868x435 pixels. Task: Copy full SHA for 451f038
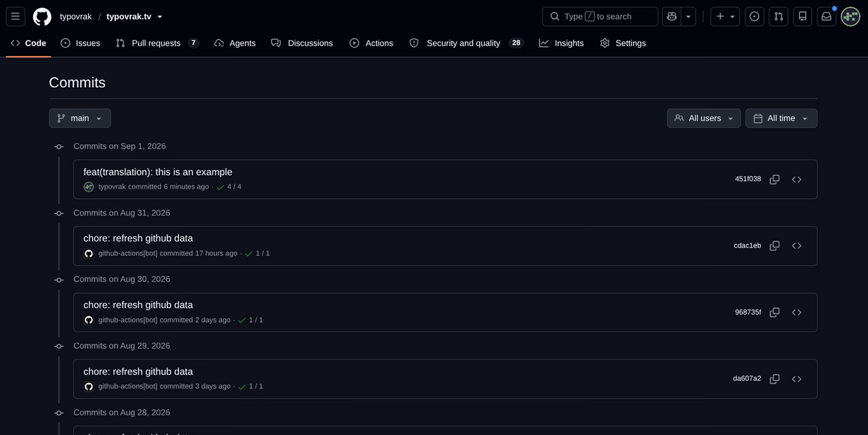click(774, 179)
